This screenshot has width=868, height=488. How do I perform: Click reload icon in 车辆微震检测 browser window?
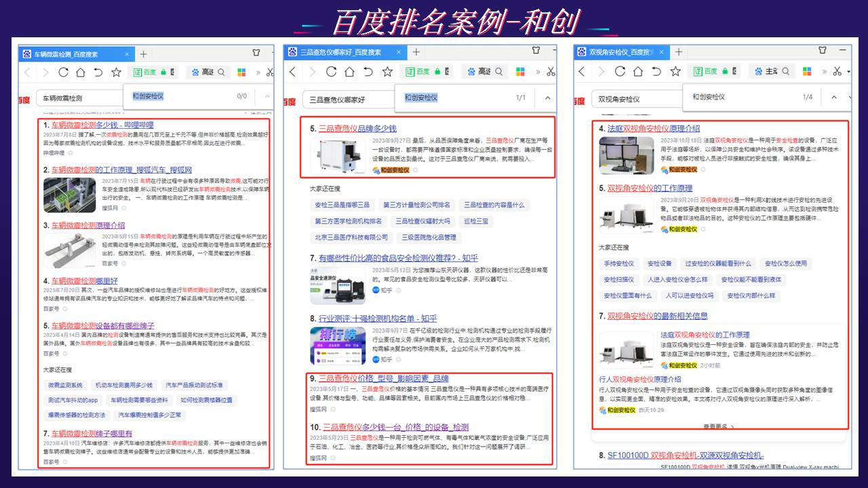coord(63,73)
